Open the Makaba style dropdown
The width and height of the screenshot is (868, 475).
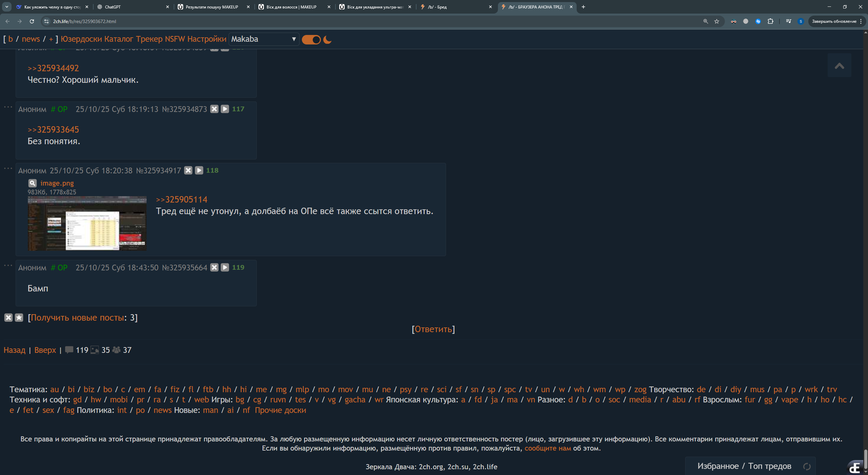(x=264, y=39)
